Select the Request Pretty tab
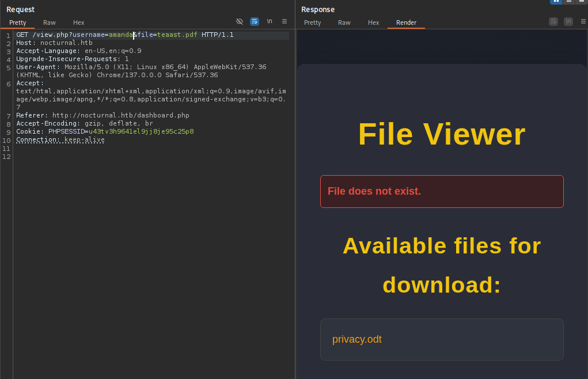This screenshot has height=379, width=588. coord(18,22)
